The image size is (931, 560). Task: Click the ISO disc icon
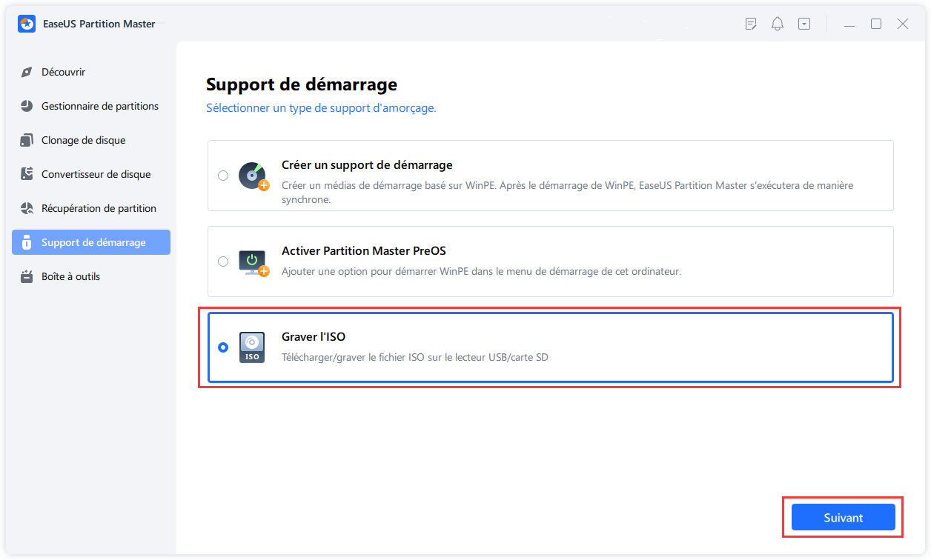click(252, 347)
